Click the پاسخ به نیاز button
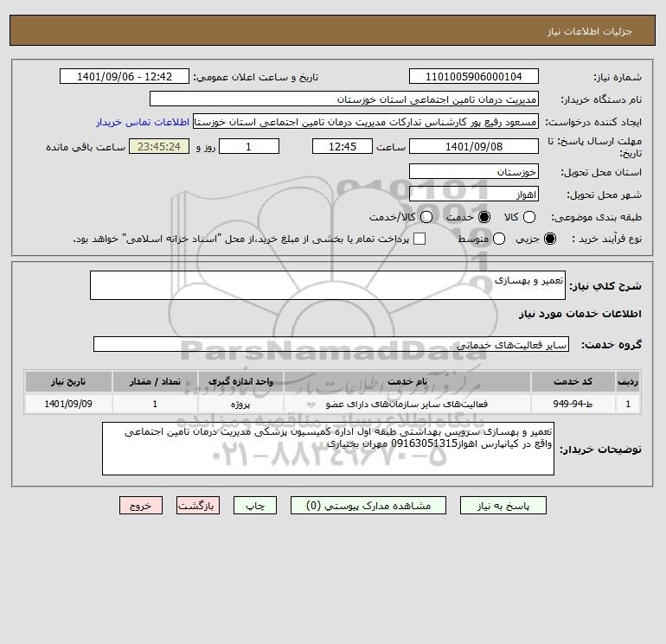 [x=503, y=506]
